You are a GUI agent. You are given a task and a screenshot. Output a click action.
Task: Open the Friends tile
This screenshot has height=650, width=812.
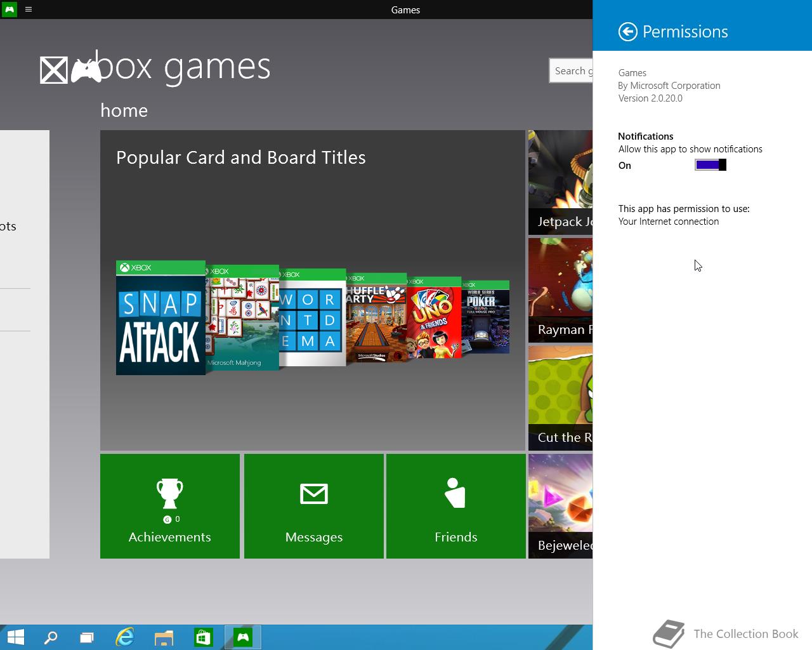(x=456, y=506)
